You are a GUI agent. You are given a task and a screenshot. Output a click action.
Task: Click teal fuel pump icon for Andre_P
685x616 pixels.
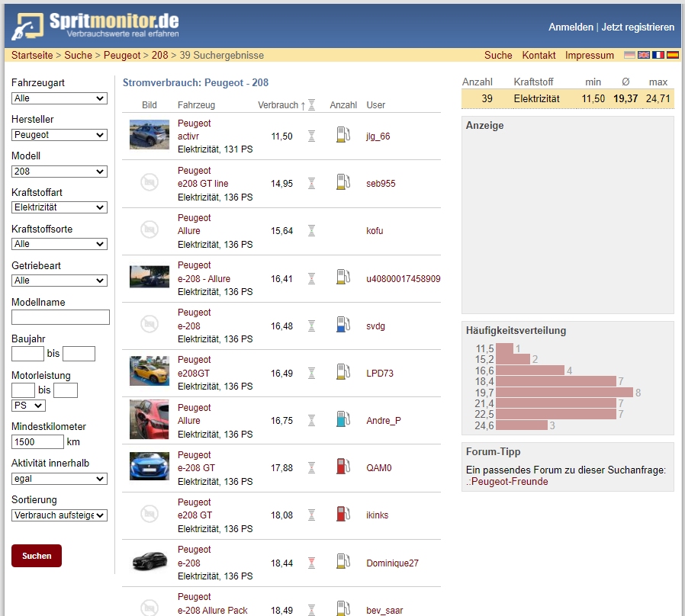pyautogui.click(x=343, y=419)
